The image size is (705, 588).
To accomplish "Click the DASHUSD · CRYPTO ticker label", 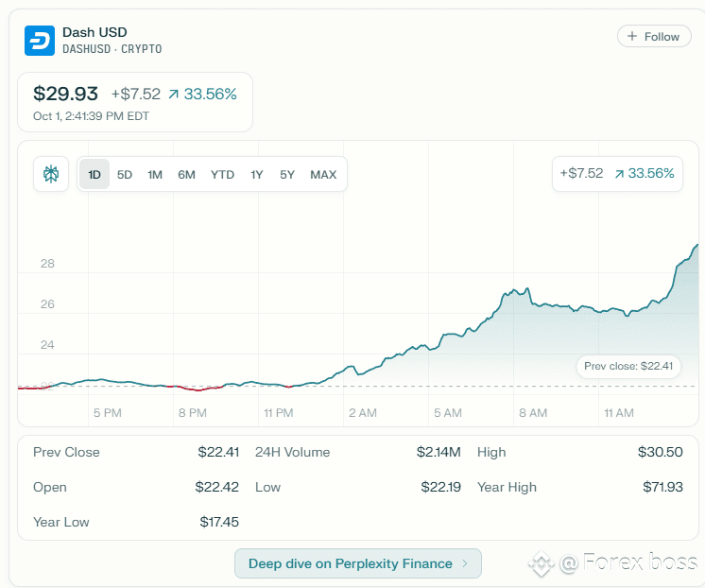I will coord(112,49).
